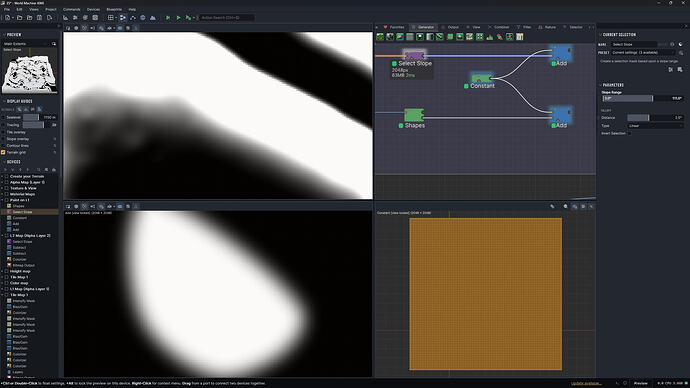Image resolution: width=690 pixels, height=388 pixels.
Task: Toggle the Sealevel display checkbox
Action: tap(4, 117)
